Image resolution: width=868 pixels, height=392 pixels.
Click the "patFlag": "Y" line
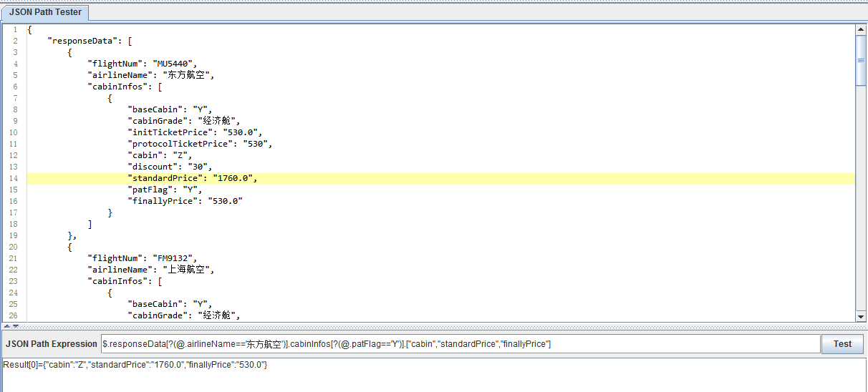click(x=165, y=190)
